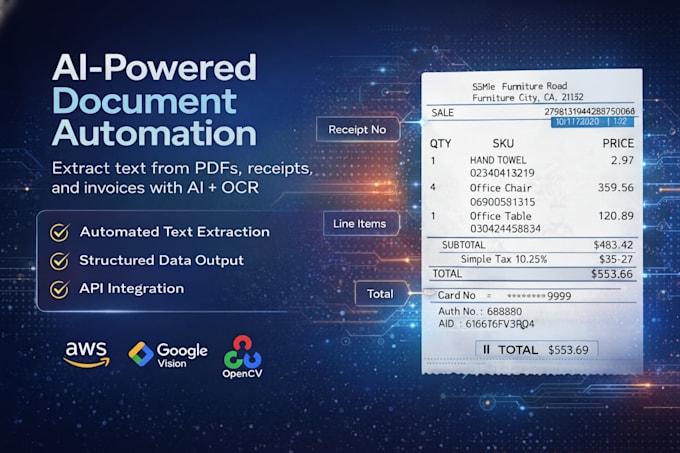Click 'and invoices with AI + OCR' line
Viewport: 680px width, 453px height.
[155, 188]
